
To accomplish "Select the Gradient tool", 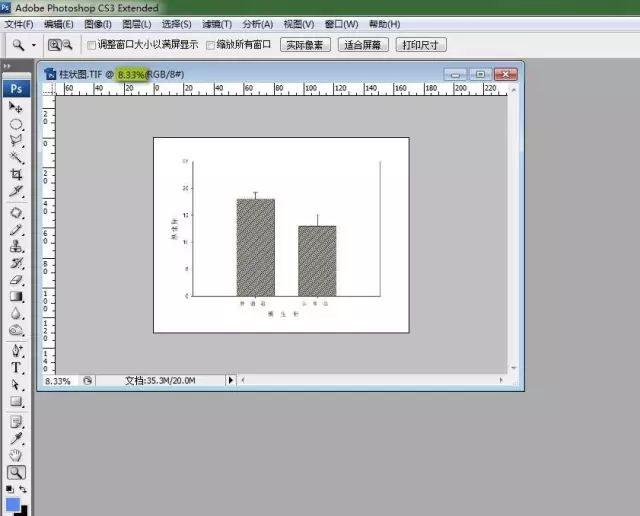I will 16,296.
